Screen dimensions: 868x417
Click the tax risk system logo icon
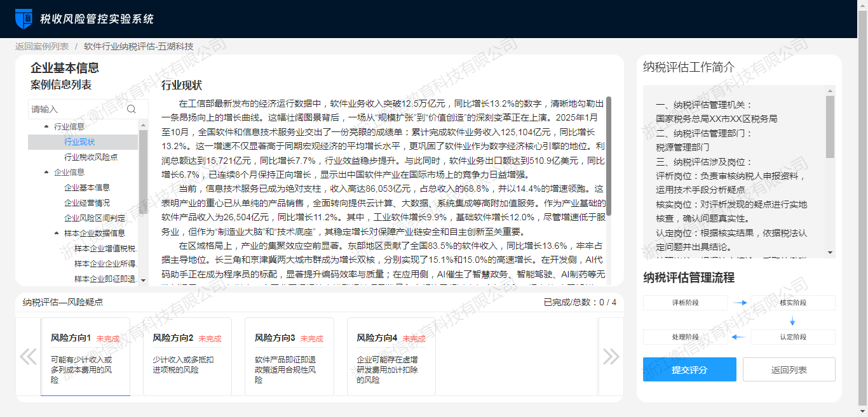tap(24, 18)
